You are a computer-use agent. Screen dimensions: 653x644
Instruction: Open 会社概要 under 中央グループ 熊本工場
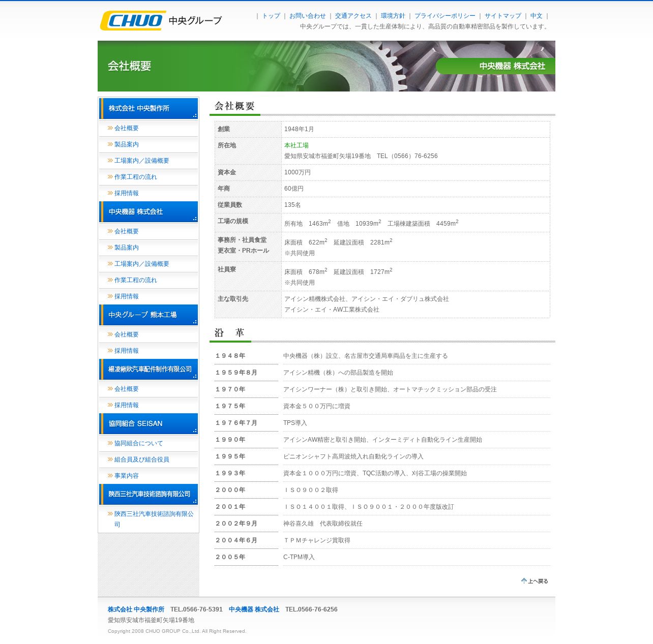(126, 334)
